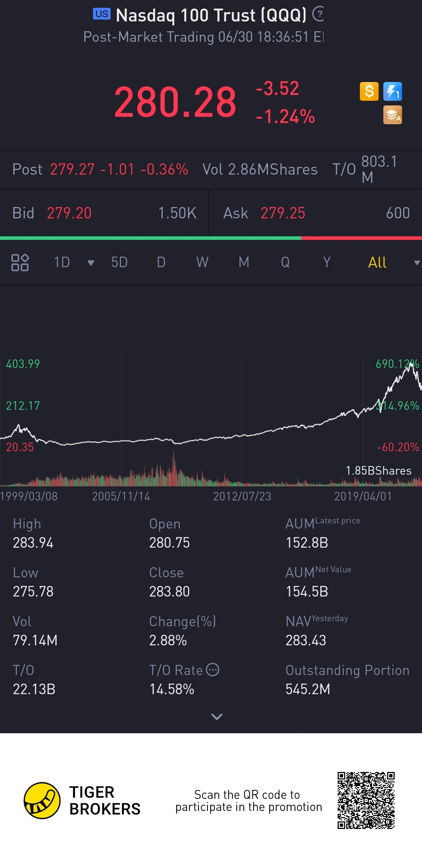Tap the Scan the QR code promotion text
The image size is (422, 868).
point(249,801)
